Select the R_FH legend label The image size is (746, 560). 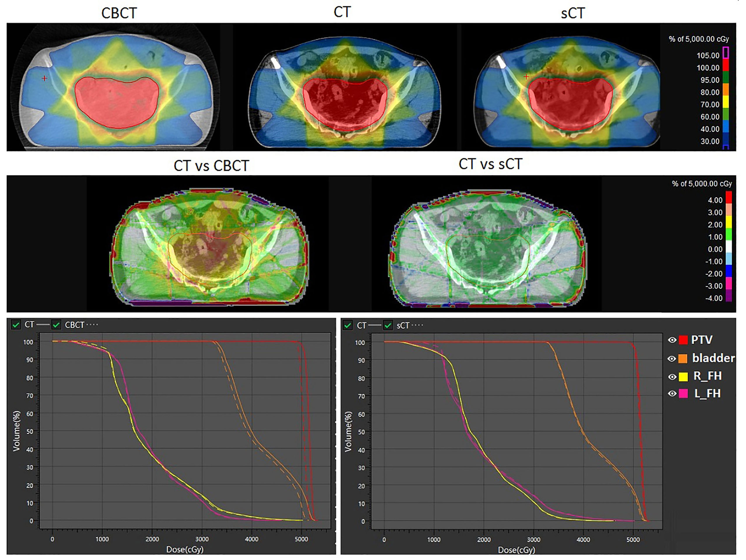(x=708, y=376)
